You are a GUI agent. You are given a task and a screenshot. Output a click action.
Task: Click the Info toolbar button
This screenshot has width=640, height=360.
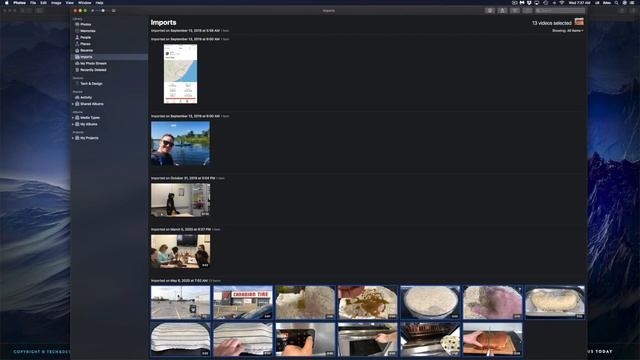pos(490,11)
